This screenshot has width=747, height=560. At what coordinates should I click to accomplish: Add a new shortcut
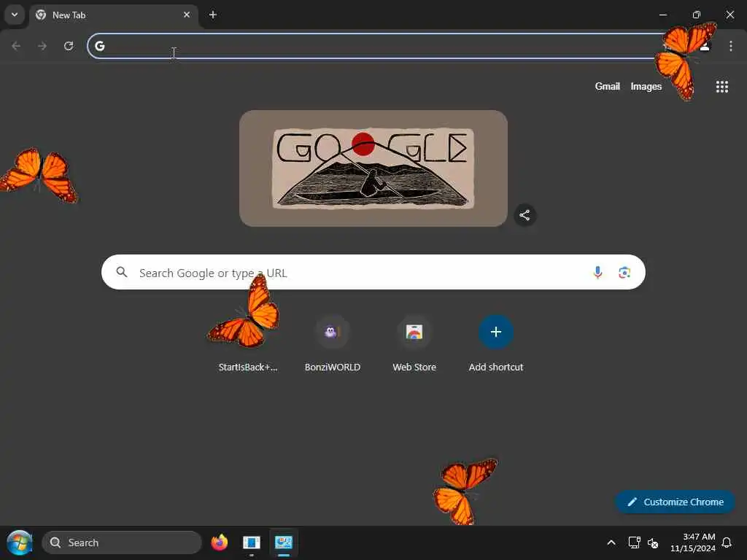tap(496, 343)
